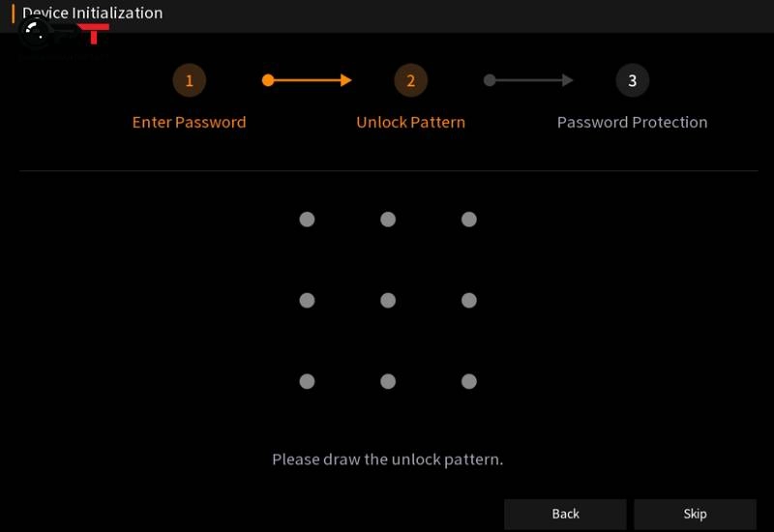Select the step 2 circle icon
The height and width of the screenshot is (532, 774).
410,80
